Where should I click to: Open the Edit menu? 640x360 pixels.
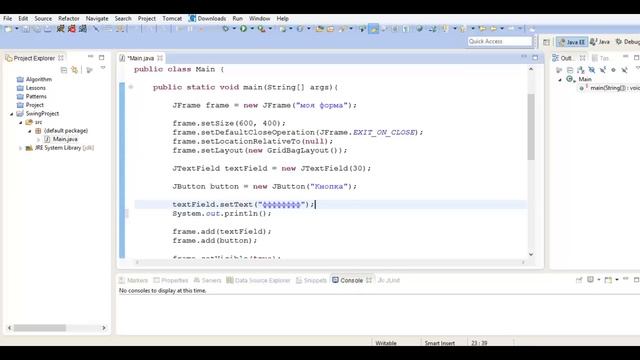[x=23, y=18]
